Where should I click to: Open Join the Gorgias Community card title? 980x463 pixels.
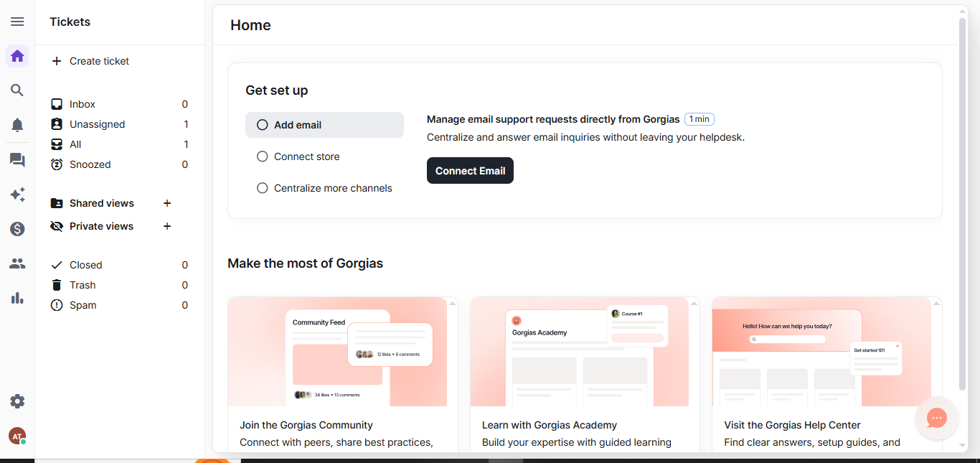click(306, 425)
